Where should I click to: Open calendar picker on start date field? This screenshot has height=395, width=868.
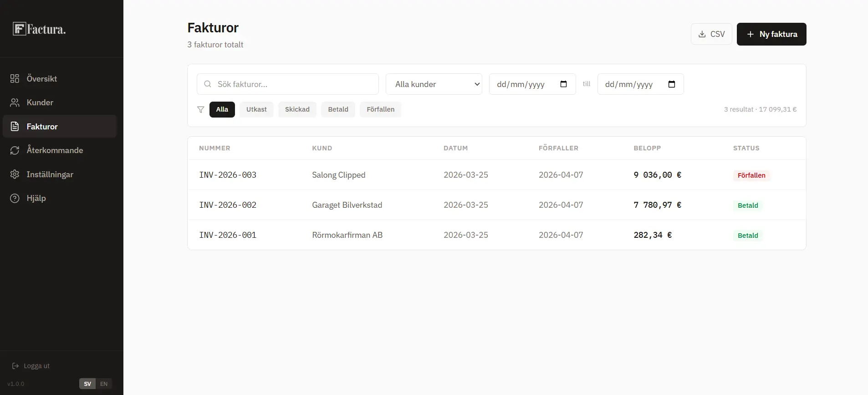pos(563,84)
